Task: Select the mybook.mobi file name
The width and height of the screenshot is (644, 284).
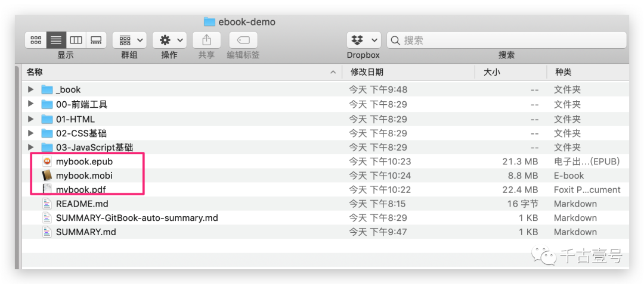Action: [84, 176]
